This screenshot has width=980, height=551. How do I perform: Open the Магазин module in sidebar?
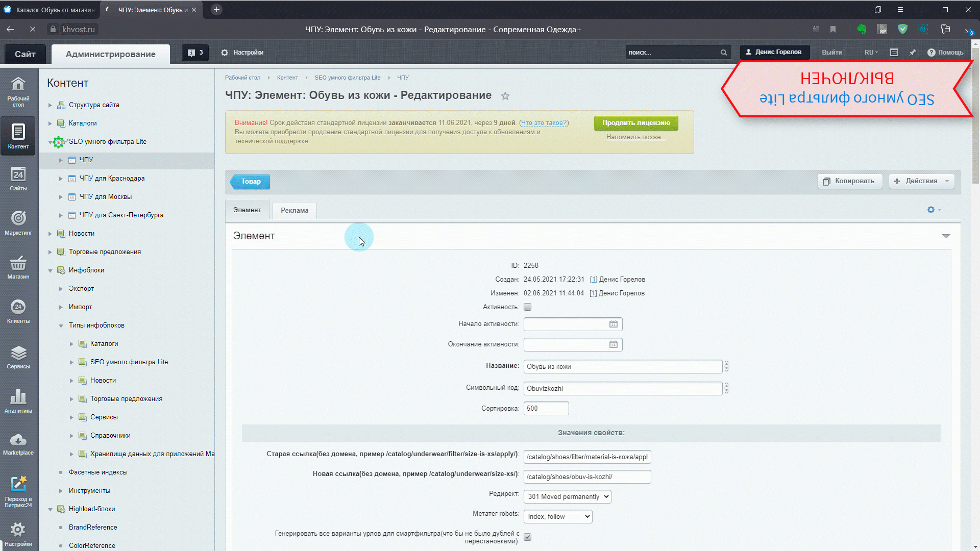pos(18,267)
